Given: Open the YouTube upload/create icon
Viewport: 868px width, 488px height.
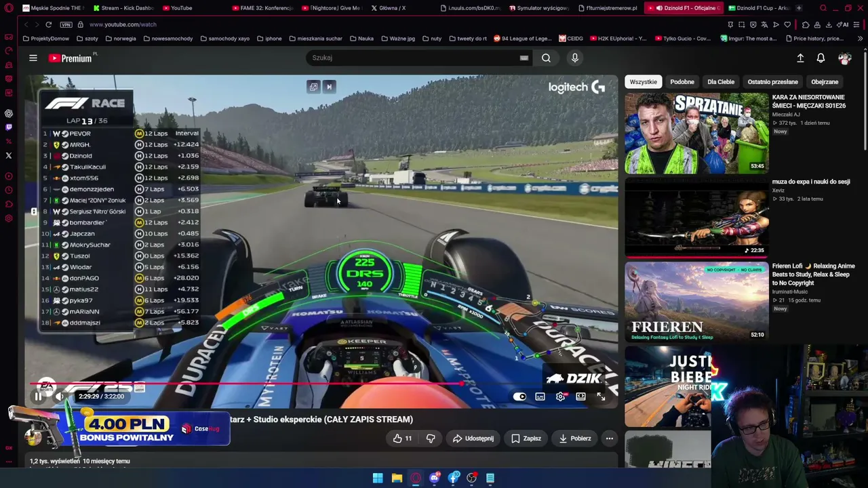Looking at the screenshot, I should click(800, 58).
